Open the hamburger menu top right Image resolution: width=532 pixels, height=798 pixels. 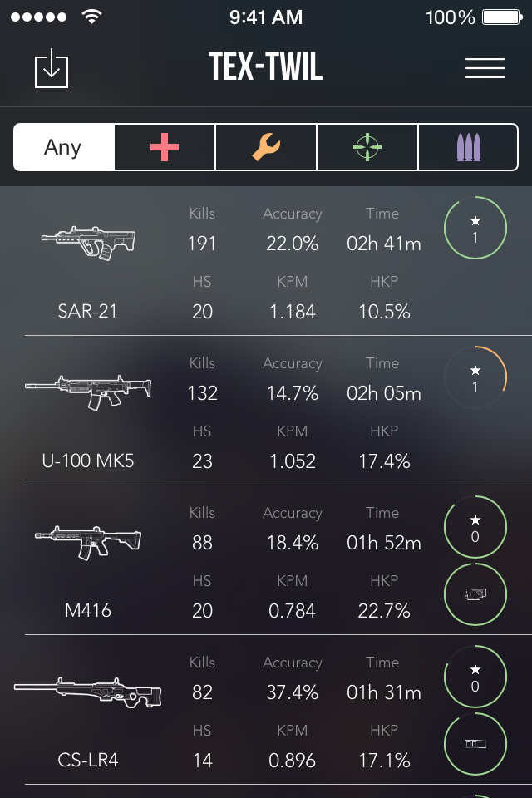(485, 68)
